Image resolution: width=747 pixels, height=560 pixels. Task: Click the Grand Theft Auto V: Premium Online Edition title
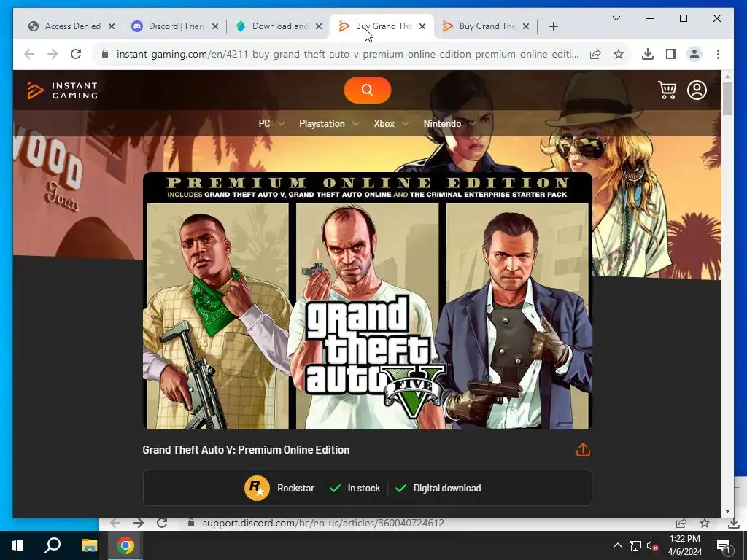point(246,449)
